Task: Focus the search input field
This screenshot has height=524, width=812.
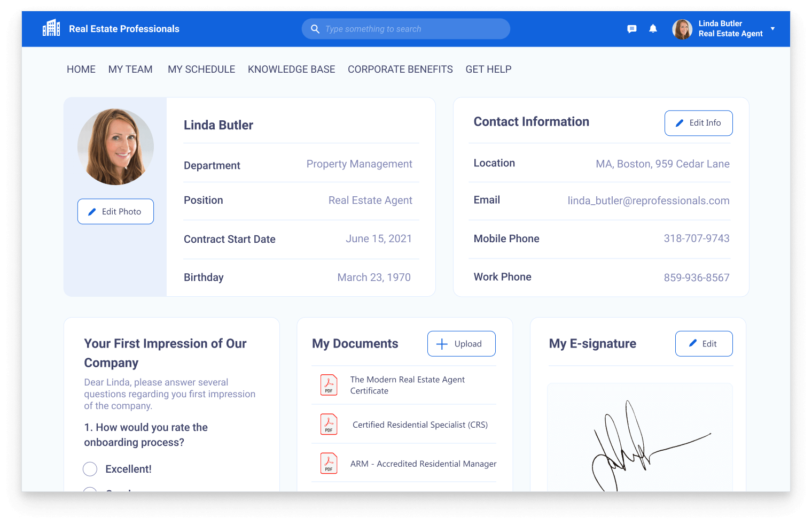Action: click(x=411, y=29)
